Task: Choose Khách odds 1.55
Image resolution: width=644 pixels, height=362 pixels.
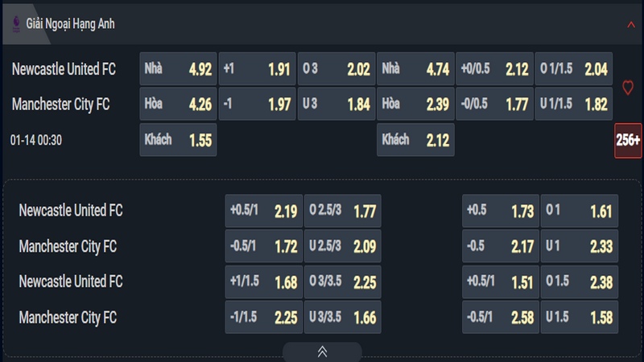Action: click(178, 139)
